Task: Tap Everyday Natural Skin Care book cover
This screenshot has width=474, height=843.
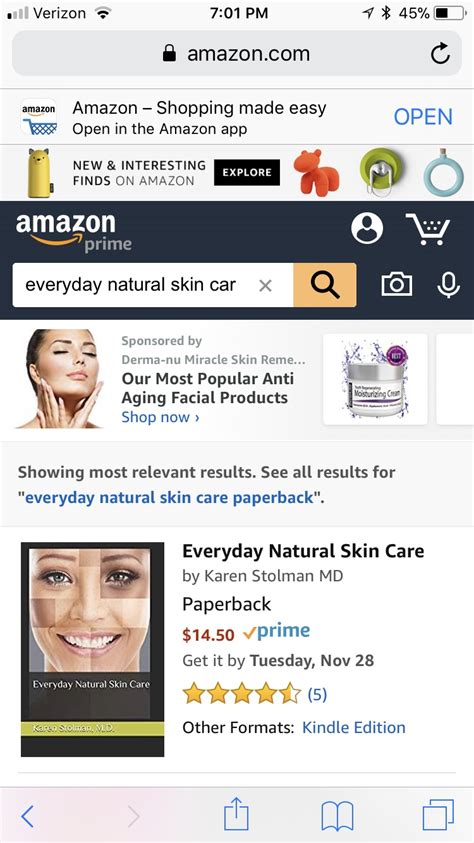Action: click(x=92, y=649)
